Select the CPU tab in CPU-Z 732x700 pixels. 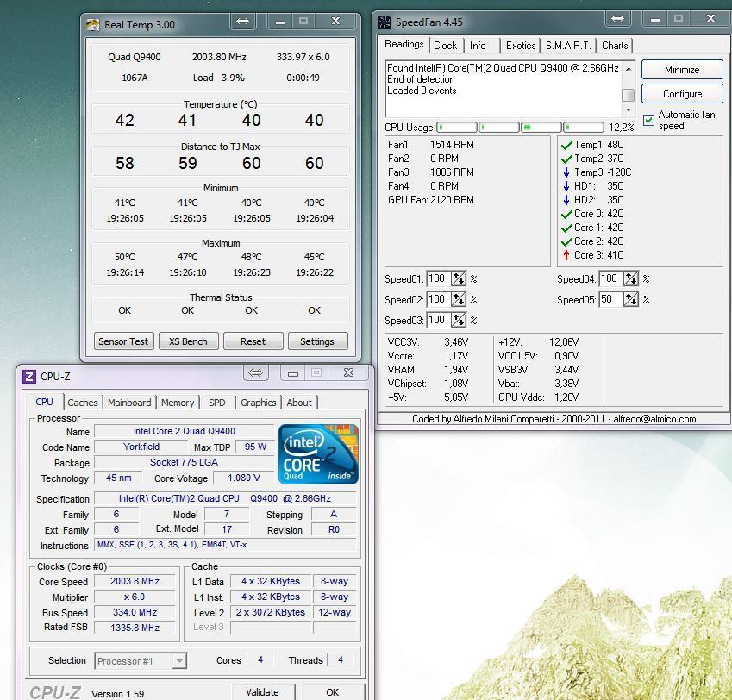point(44,402)
